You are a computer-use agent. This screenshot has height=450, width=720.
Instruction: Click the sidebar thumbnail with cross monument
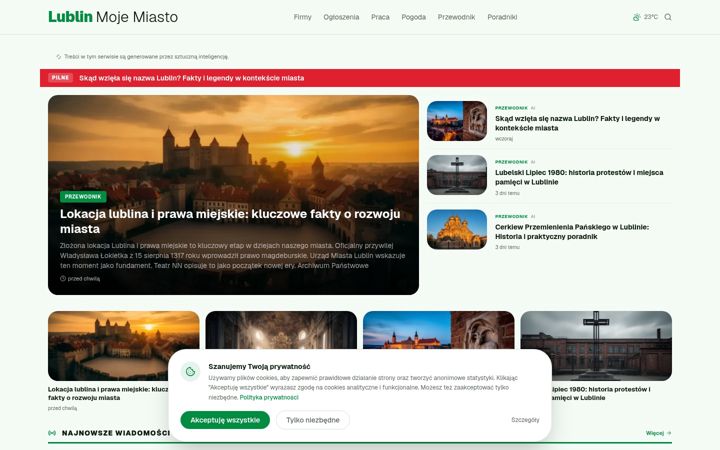pyautogui.click(x=457, y=174)
